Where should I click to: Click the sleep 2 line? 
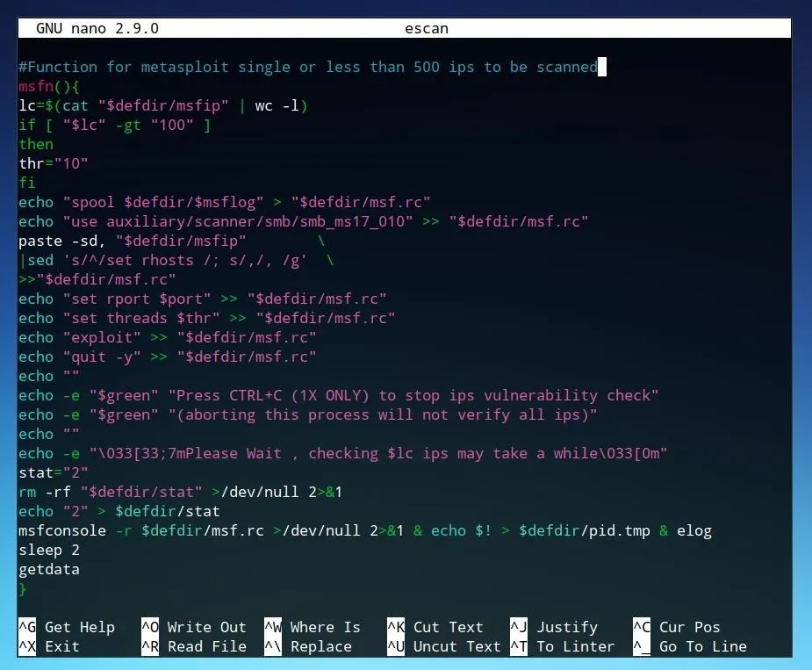49,551
